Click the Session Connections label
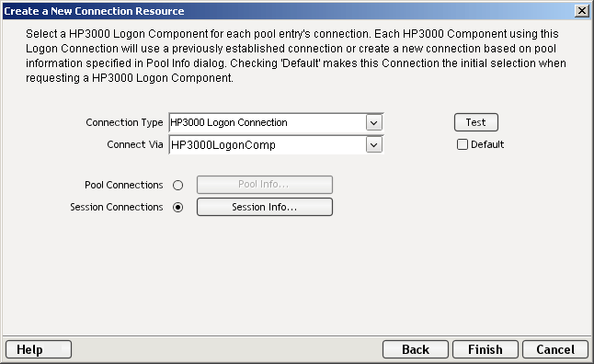This screenshot has width=594, height=364. 116,207
